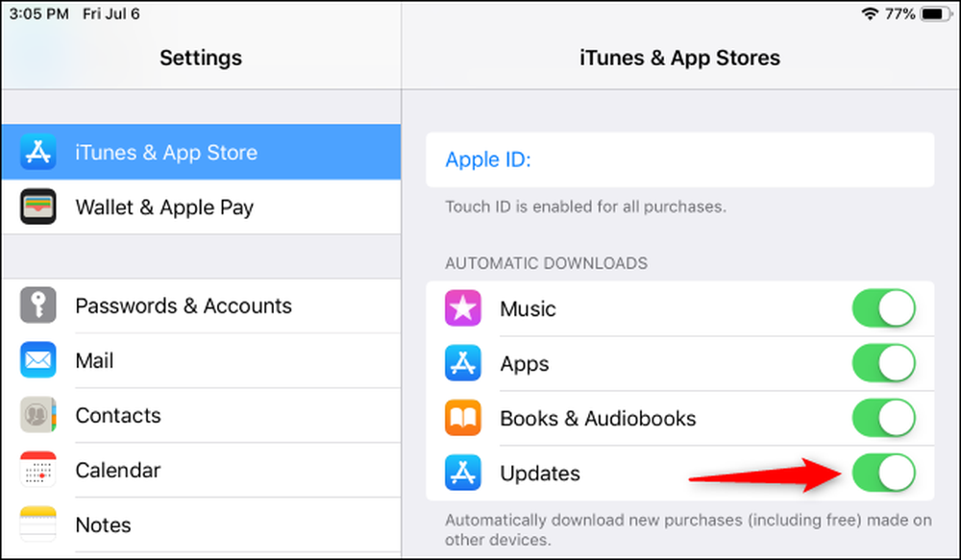Select the Passwords & Accounts key icon

pos(38,304)
